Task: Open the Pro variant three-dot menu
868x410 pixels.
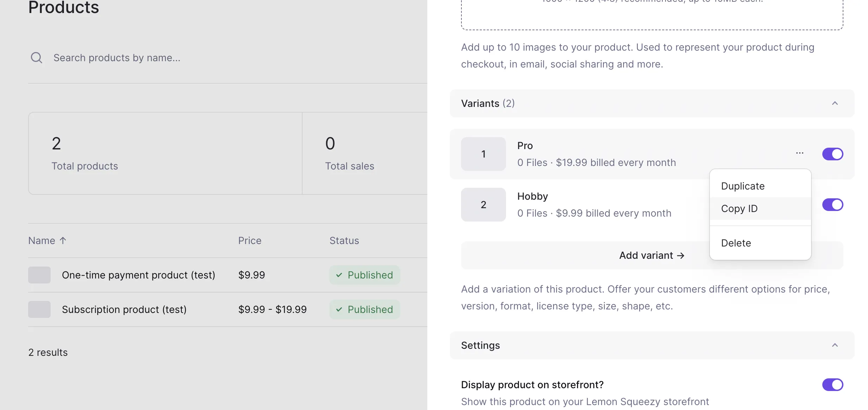Action: pos(799,153)
